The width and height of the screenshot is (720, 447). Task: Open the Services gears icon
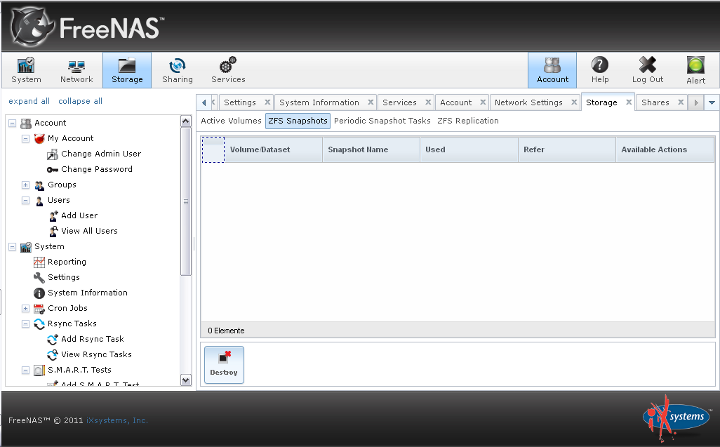tap(228, 70)
